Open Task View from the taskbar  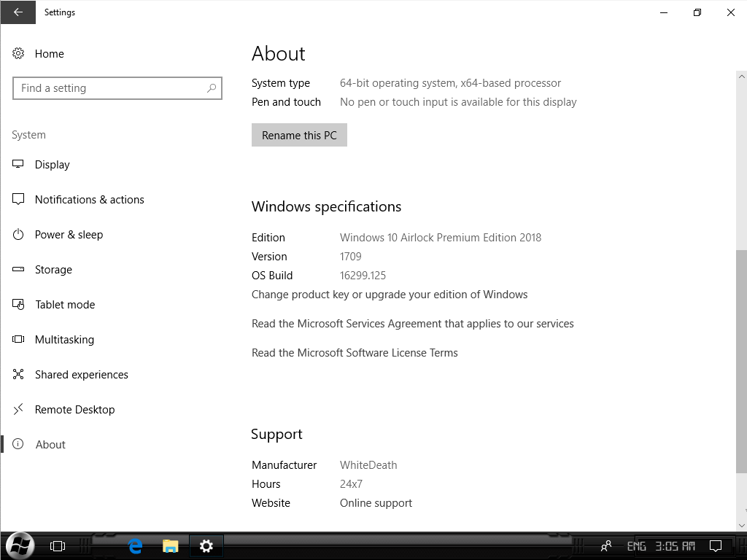point(58,546)
